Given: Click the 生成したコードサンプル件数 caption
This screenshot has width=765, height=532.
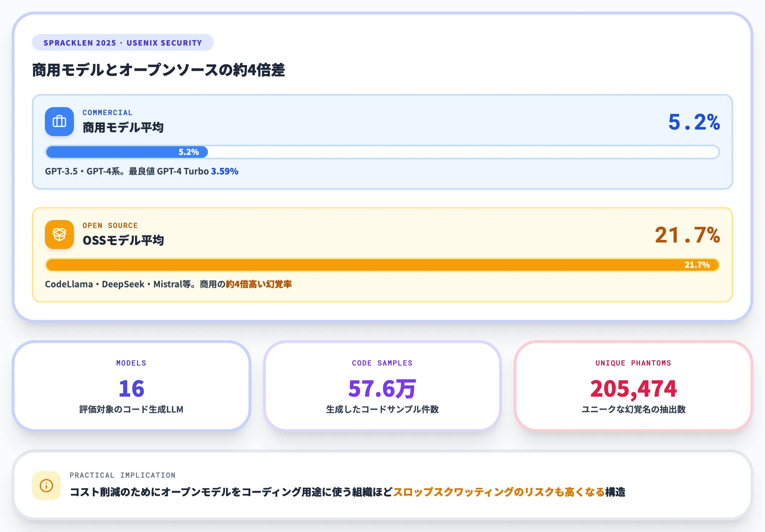Looking at the screenshot, I should (x=382, y=409).
